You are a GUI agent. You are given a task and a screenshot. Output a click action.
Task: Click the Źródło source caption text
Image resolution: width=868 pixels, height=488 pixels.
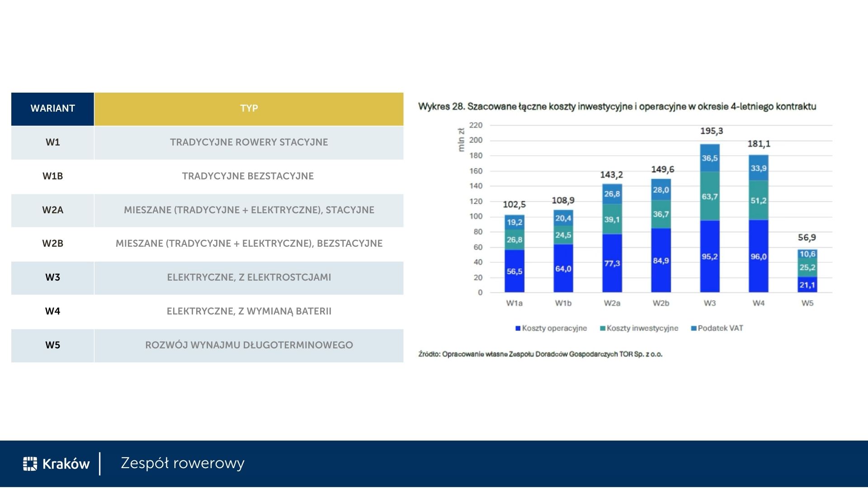(x=540, y=354)
